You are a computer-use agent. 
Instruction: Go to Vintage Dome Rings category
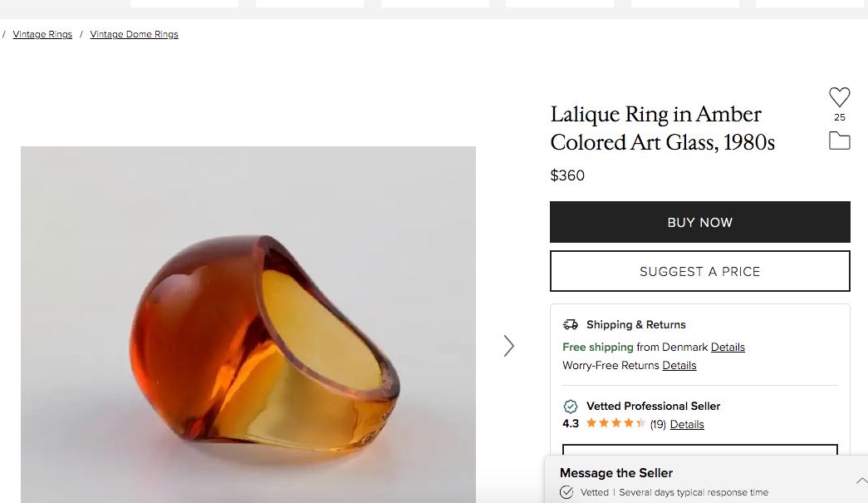point(134,34)
